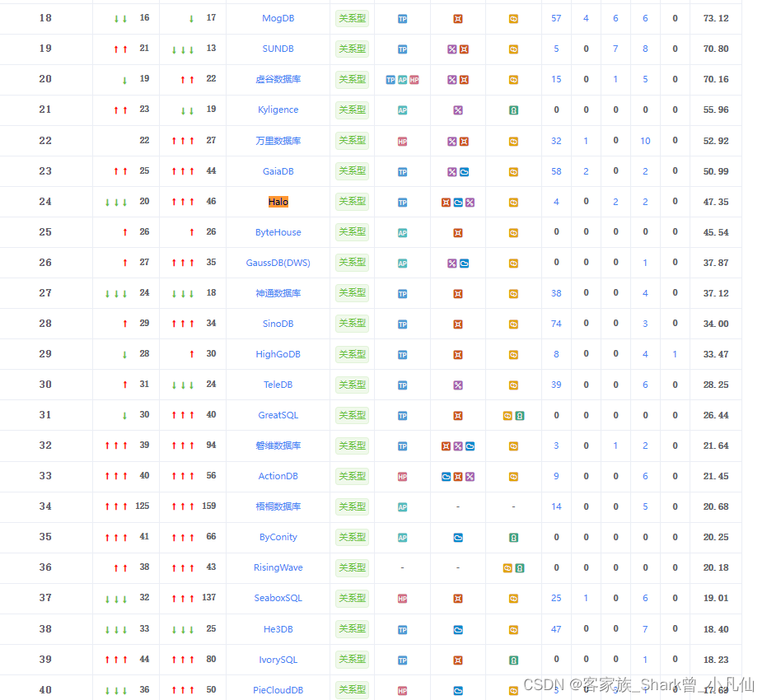
Task: Click the blue cloud icon in ActionDB row
Action: tap(447, 477)
